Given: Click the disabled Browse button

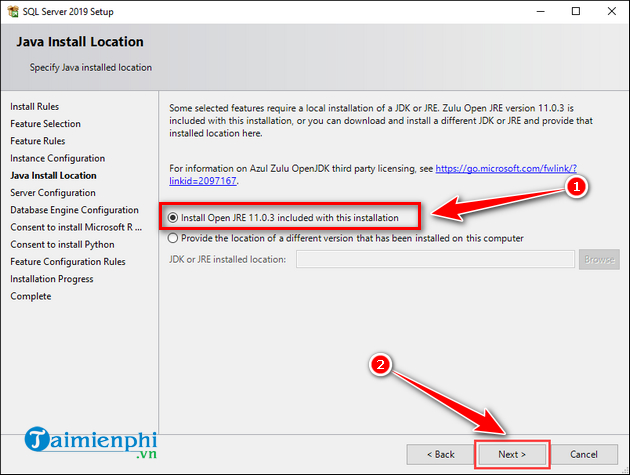Looking at the screenshot, I should tap(599, 260).
